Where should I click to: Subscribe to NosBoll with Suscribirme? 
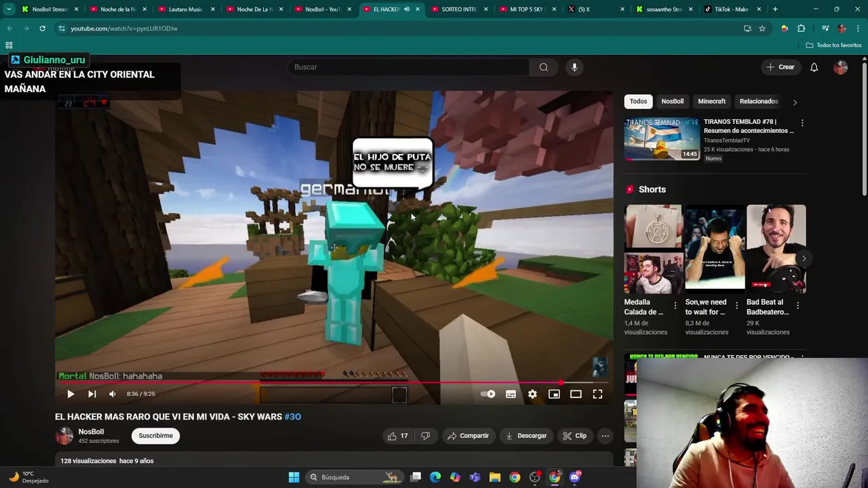click(156, 436)
